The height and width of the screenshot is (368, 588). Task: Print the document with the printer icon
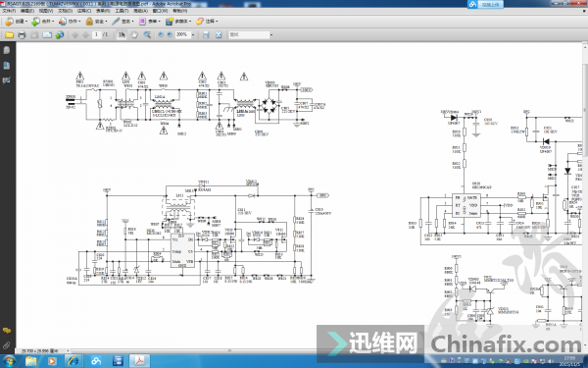(x=22, y=35)
